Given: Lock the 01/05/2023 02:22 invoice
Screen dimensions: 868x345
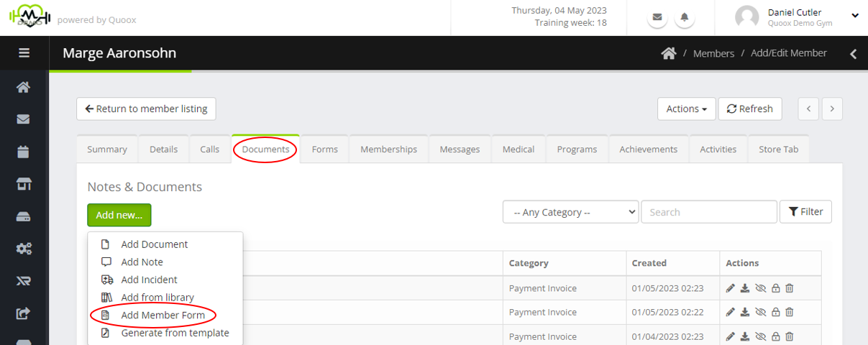Looking at the screenshot, I should [x=775, y=312].
